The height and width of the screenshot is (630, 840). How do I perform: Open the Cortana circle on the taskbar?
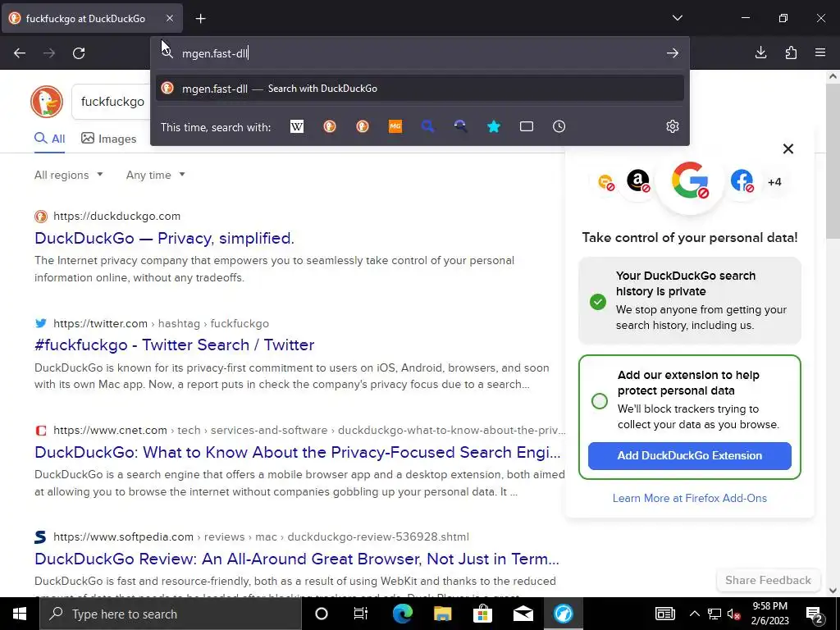pyautogui.click(x=321, y=614)
